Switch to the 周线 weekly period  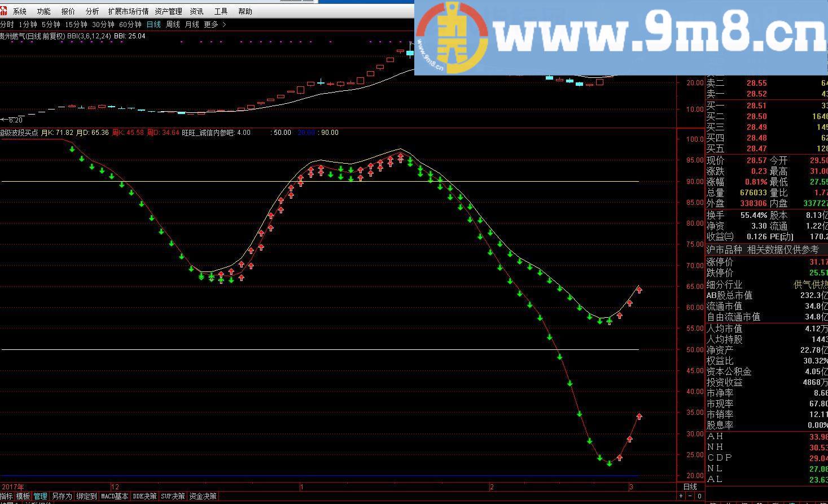pos(173,24)
